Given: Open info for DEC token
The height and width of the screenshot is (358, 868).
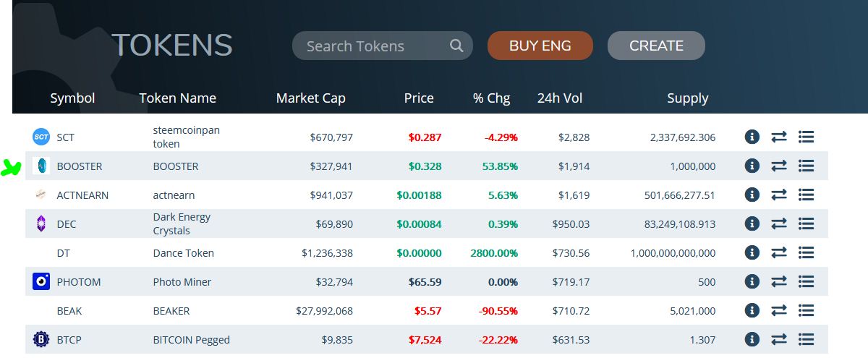Looking at the screenshot, I should pyautogui.click(x=752, y=223).
